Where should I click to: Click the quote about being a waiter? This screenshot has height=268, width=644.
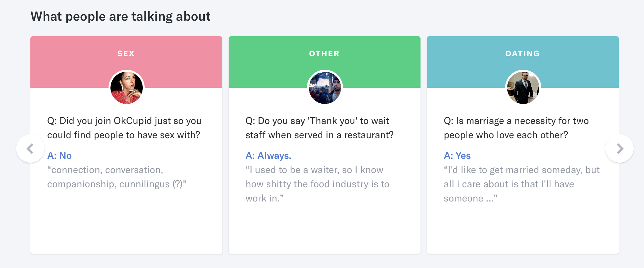[x=317, y=184]
